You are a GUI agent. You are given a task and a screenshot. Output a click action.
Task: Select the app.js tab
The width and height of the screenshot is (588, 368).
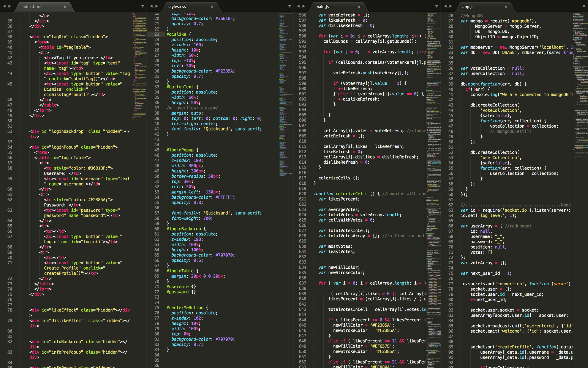(x=468, y=7)
